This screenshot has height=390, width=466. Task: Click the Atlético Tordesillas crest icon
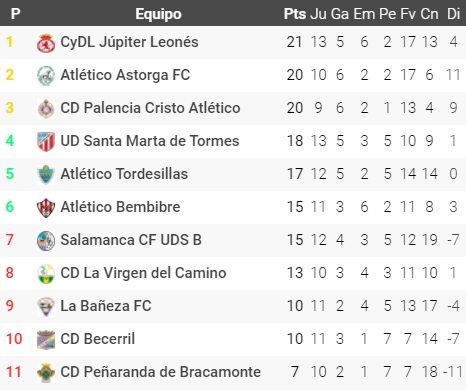pos(46,175)
